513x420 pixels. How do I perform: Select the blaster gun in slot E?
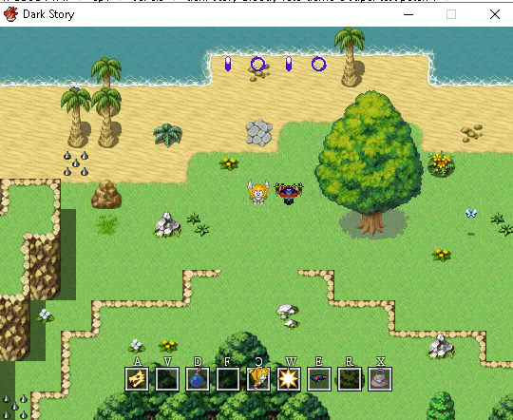tap(319, 379)
